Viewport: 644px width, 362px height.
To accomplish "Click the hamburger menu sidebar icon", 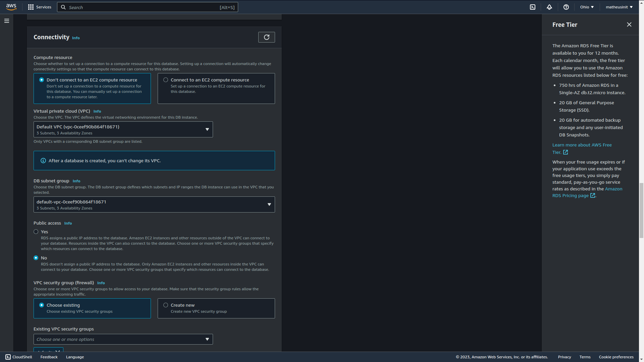I will [7, 21].
